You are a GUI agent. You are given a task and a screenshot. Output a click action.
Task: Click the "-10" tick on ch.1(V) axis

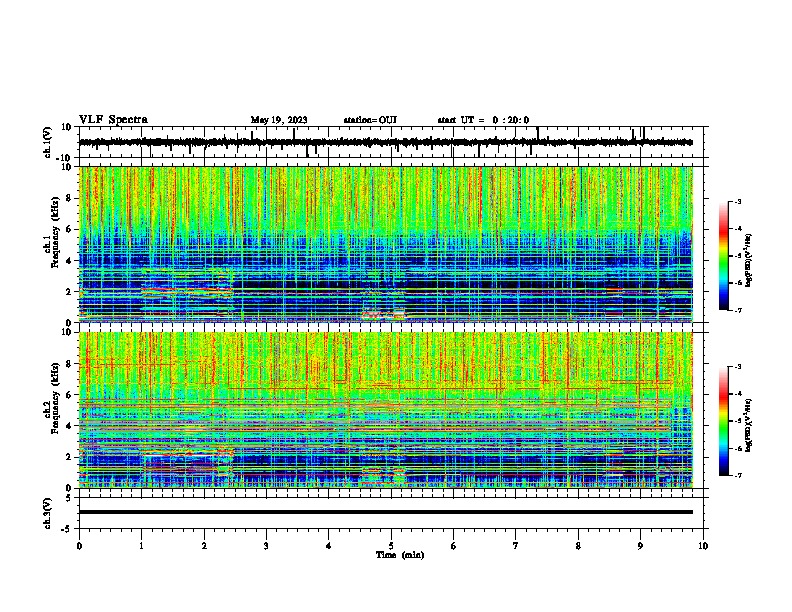coord(64,158)
